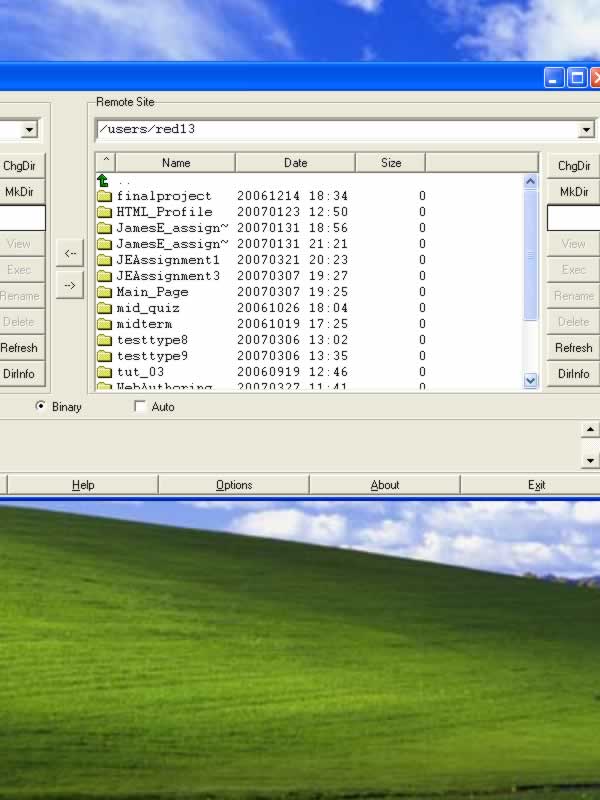600x800 pixels.
Task: Open the remote path /users/red13 dropdown
Action: 586,130
